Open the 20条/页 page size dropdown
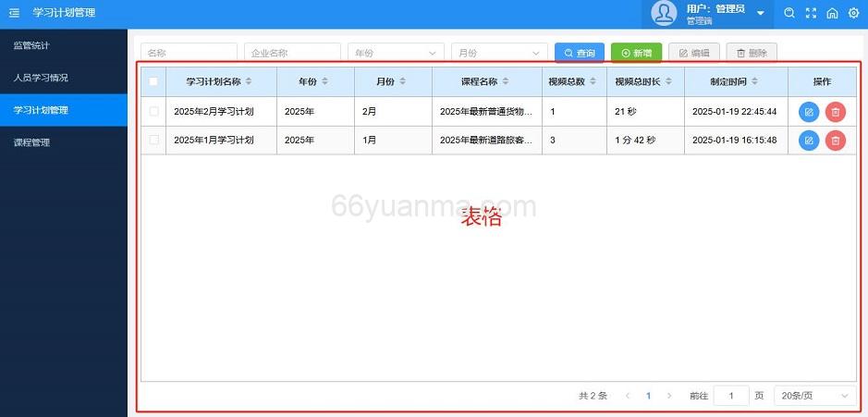The width and height of the screenshot is (868, 417). point(815,396)
